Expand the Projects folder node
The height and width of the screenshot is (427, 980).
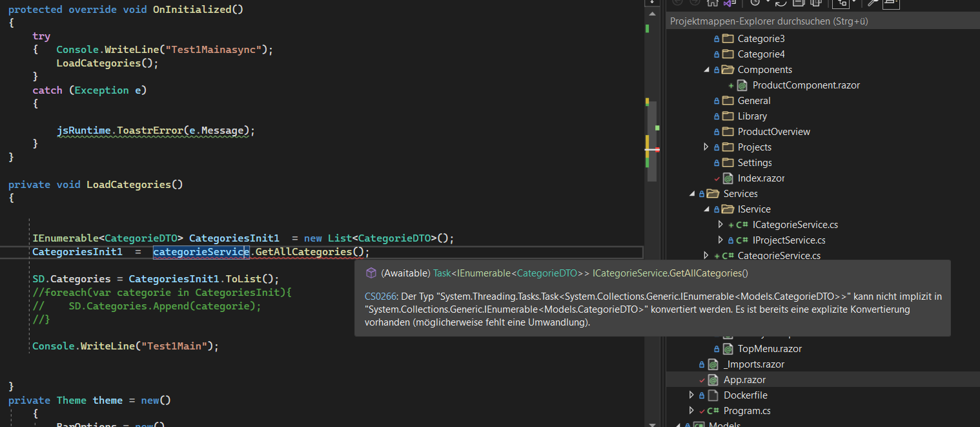pyautogui.click(x=707, y=147)
